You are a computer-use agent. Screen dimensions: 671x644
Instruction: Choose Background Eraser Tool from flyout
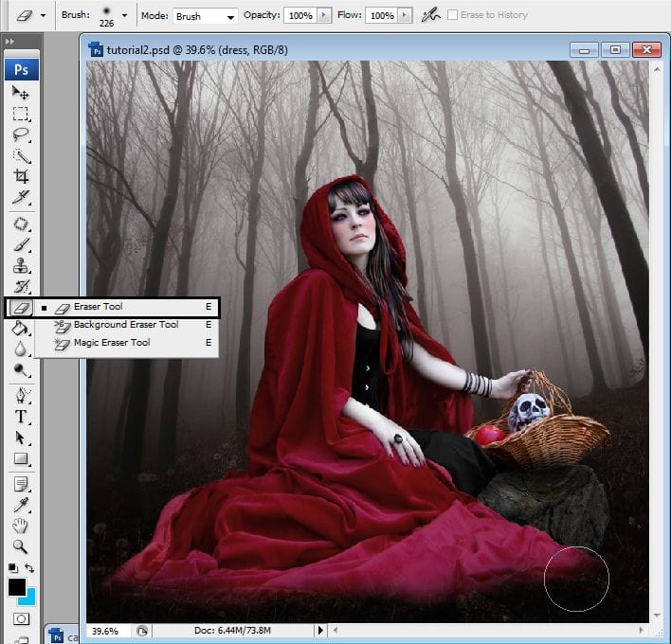tap(126, 325)
